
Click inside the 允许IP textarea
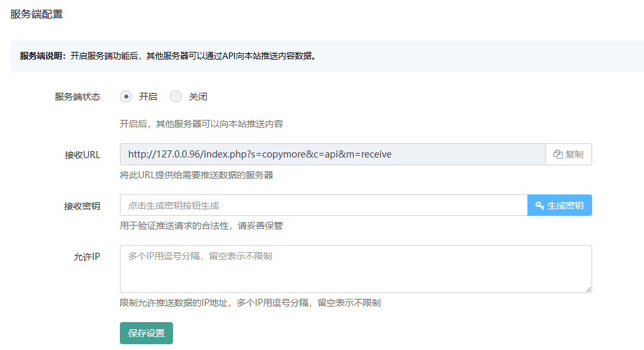(355, 269)
